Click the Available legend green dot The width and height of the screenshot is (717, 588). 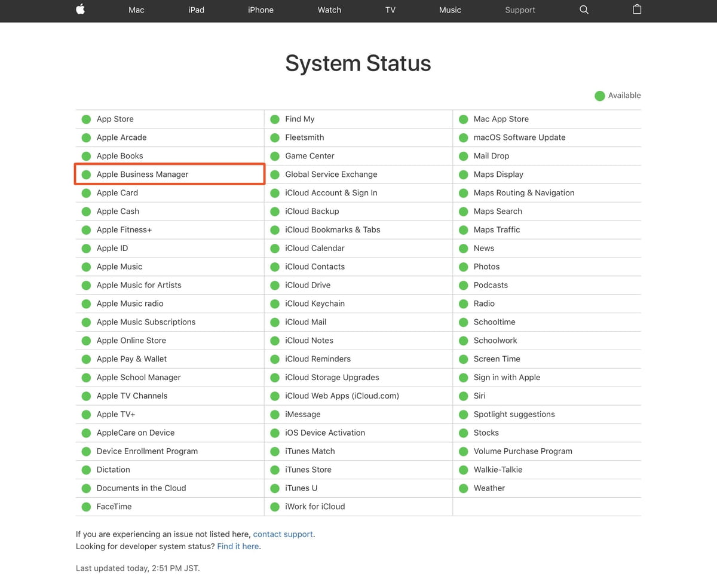pyautogui.click(x=600, y=96)
